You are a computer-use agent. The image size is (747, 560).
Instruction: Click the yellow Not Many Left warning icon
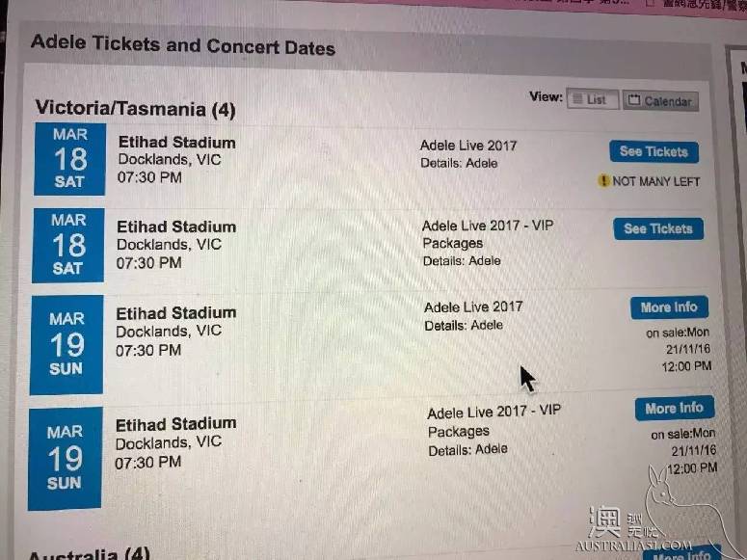(603, 180)
